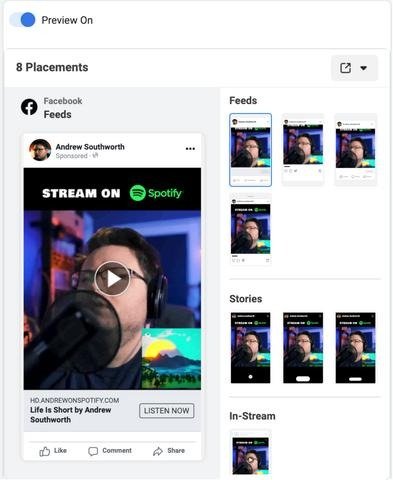Open HD.ANDREWONSPOTIFY.COM link text
Image resolution: width=393 pixels, height=480 pixels.
pos(75,400)
